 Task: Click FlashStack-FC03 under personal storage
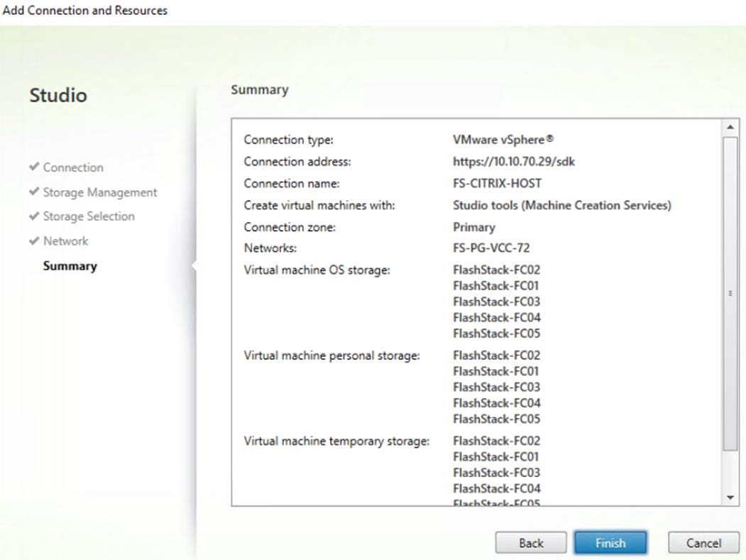point(497,388)
